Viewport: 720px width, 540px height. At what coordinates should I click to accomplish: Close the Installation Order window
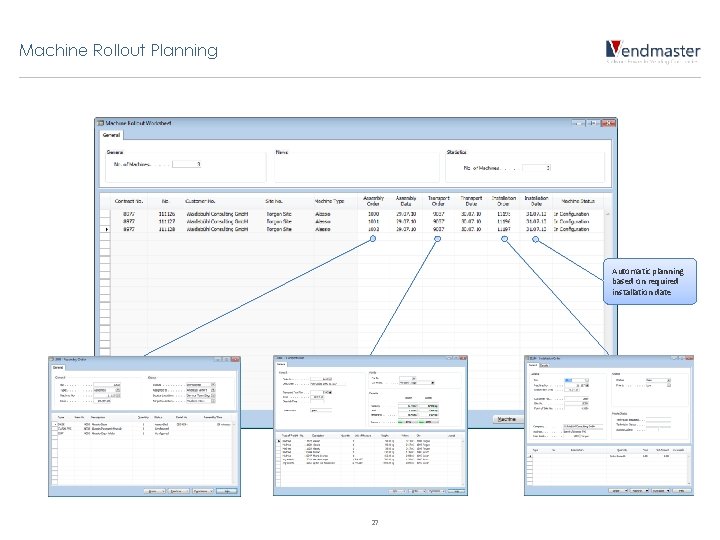[689, 358]
